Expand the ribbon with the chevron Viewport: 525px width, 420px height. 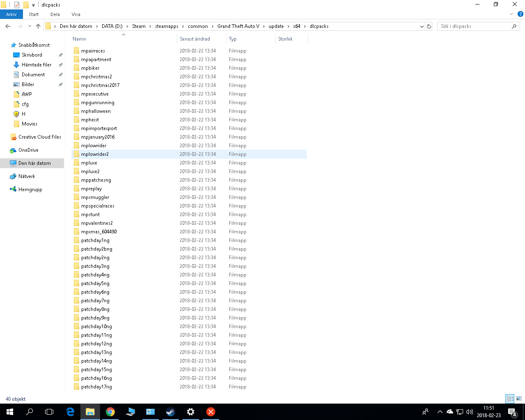pos(511,14)
